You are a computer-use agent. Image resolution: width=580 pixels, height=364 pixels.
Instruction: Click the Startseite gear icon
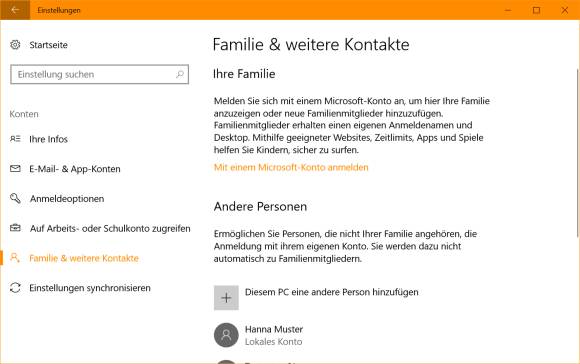(x=15, y=45)
